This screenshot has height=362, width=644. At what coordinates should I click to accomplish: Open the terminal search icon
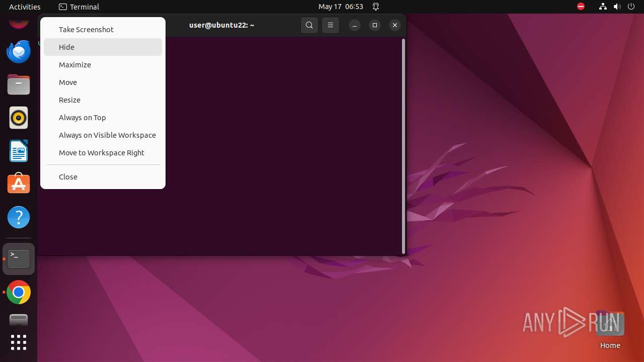click(x=309, y=25)
